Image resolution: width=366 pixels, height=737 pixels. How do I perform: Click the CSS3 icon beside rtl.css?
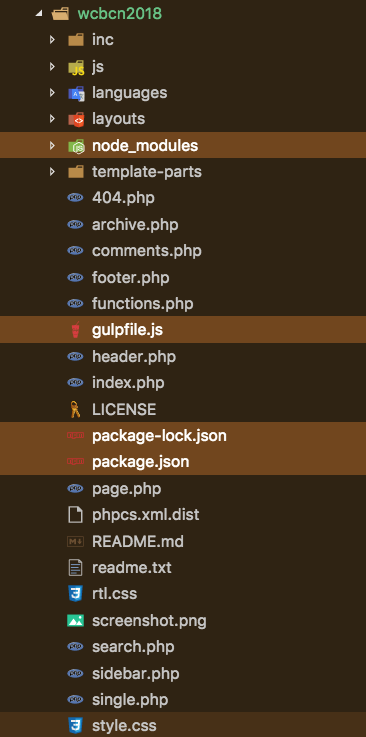76,594
